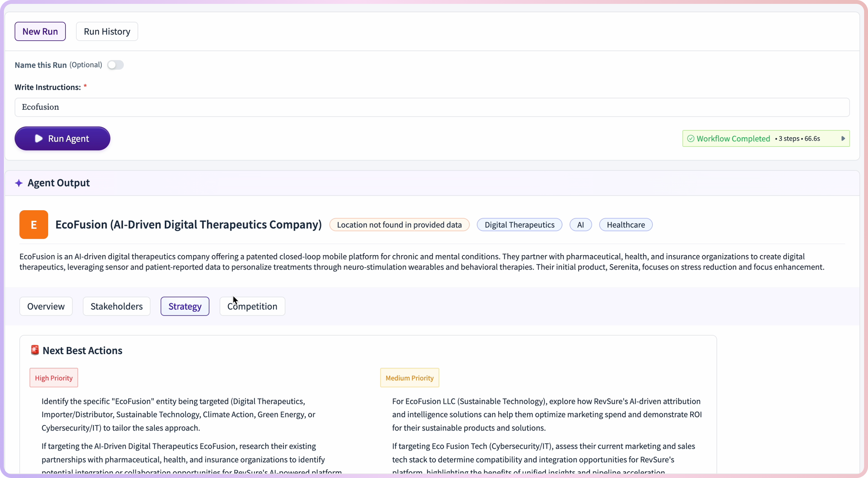868x478 pixels.
Task: Click the siren icon next to Next Best Actions
Action: 35,350
